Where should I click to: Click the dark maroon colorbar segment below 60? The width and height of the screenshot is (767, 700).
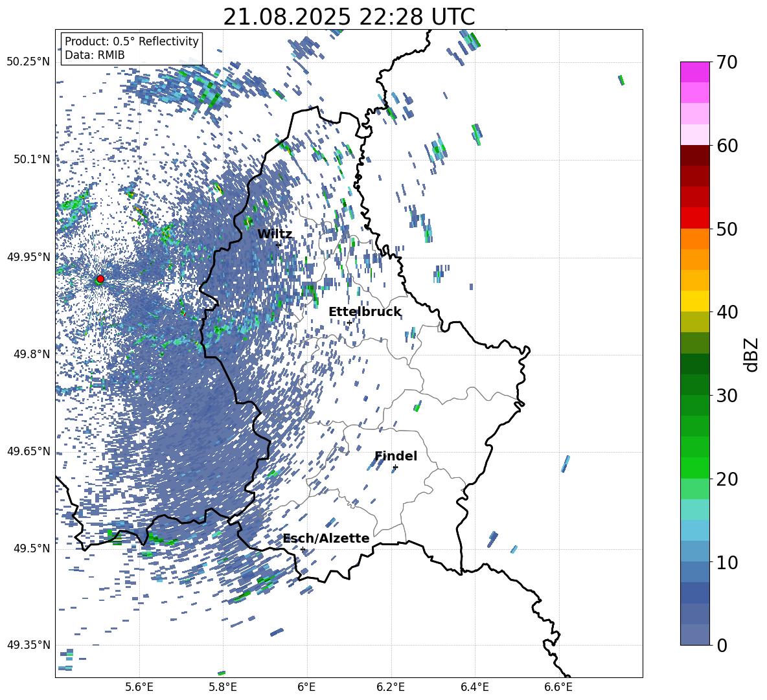coord(695,155)
